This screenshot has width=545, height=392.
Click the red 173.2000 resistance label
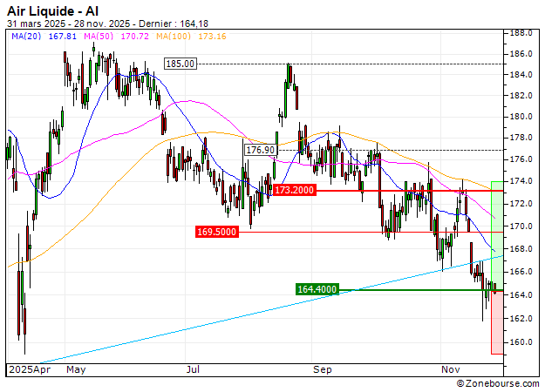coord(294,189)
